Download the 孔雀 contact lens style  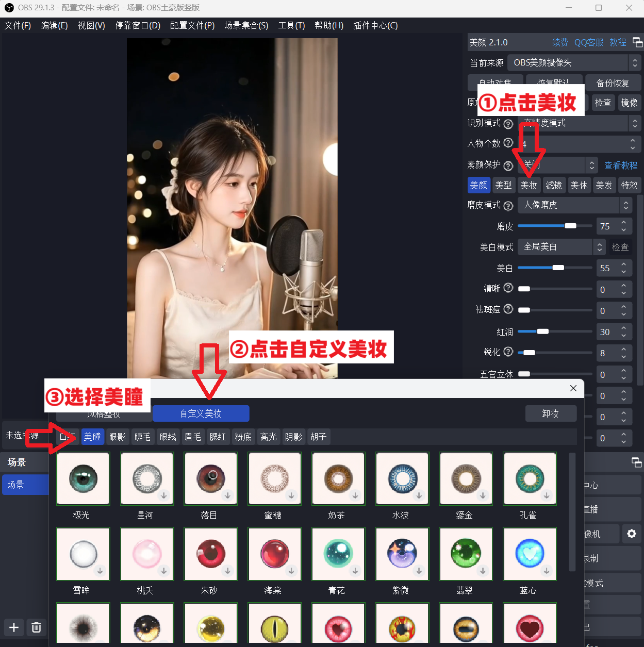pos(547,495)
